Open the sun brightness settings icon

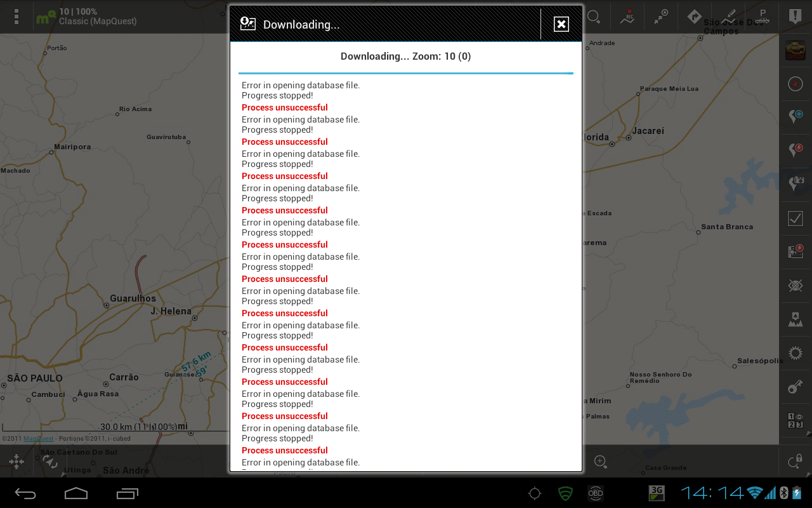coord(796,353)
